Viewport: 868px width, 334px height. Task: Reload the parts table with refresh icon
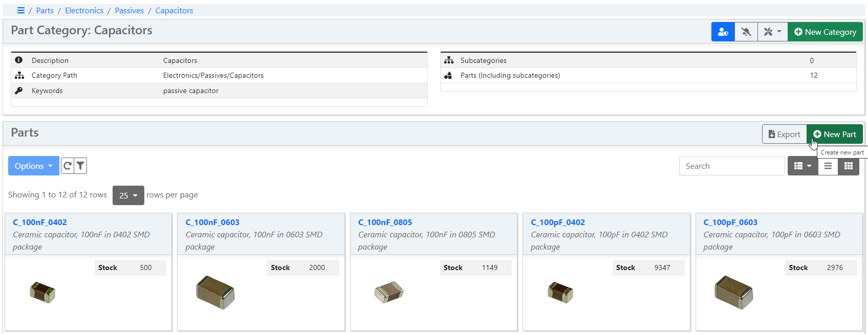click(x=68, y=166)
